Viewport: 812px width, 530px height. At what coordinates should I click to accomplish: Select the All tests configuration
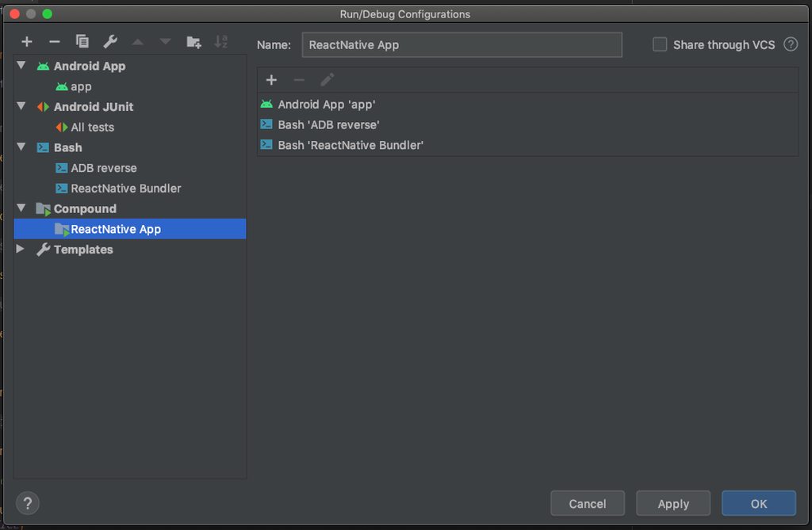click(129, 128)
